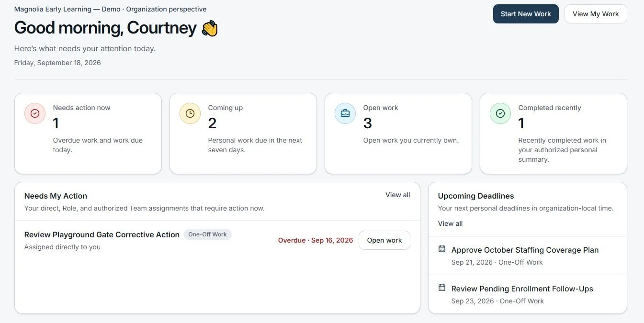Click the Overdue · Sep 16, 2026 label

point(316,240)
